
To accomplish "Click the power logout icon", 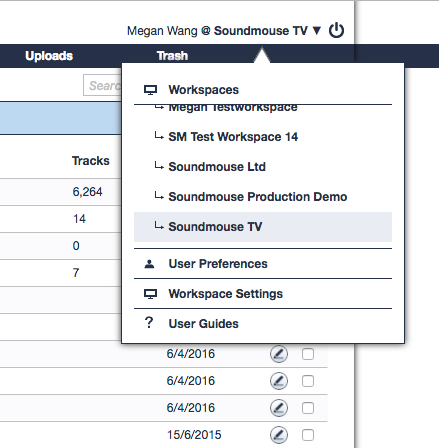I will [x=336, y=30].
